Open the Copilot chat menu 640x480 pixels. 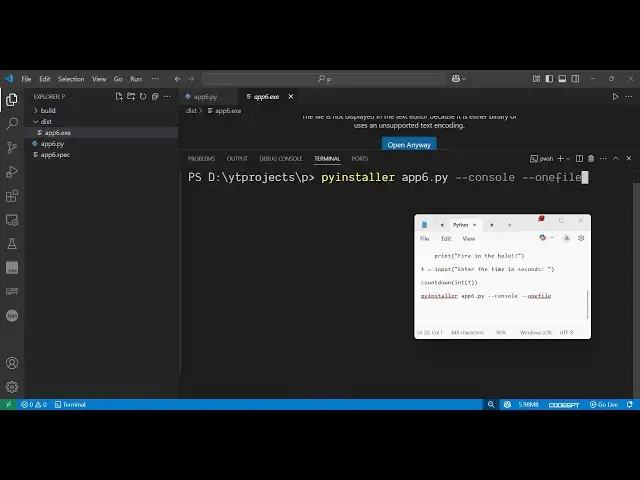(459, 79)
